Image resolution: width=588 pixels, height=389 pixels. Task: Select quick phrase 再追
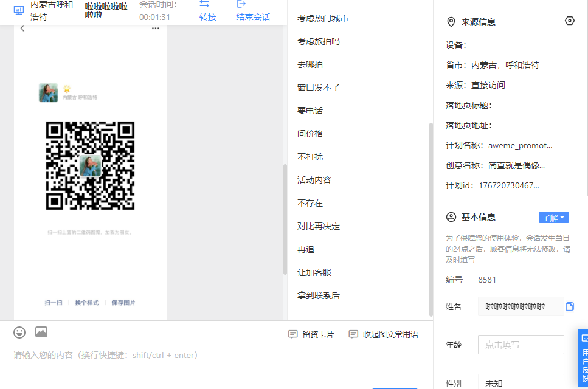click(x=306, y=250)
